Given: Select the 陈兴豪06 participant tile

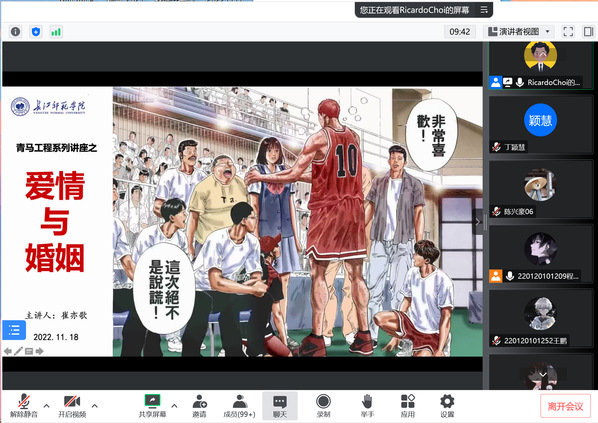Looking at the screenshot, I should [x=541, y=190].
